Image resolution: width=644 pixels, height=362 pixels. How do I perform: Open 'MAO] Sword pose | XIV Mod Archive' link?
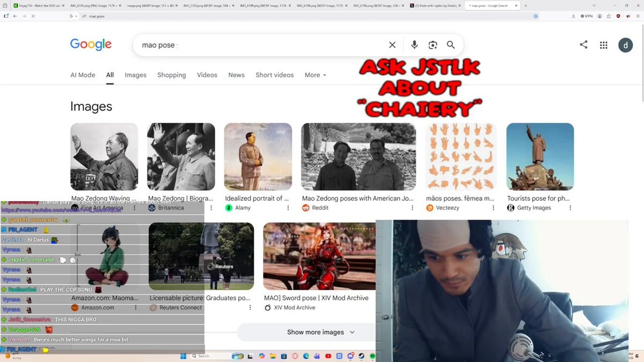coord(316,298)
